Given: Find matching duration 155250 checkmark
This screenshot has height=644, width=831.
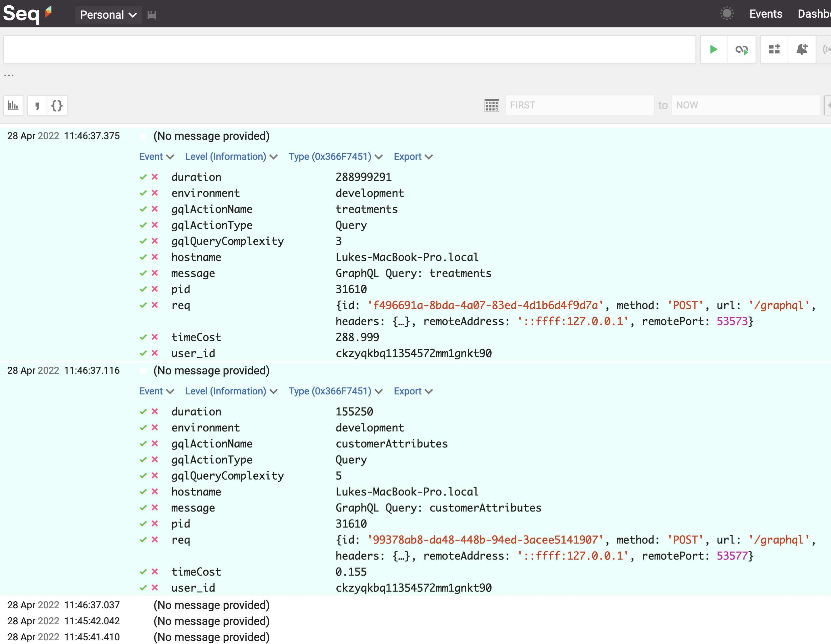Looking at the screenshot, I should tap(143, 411).
